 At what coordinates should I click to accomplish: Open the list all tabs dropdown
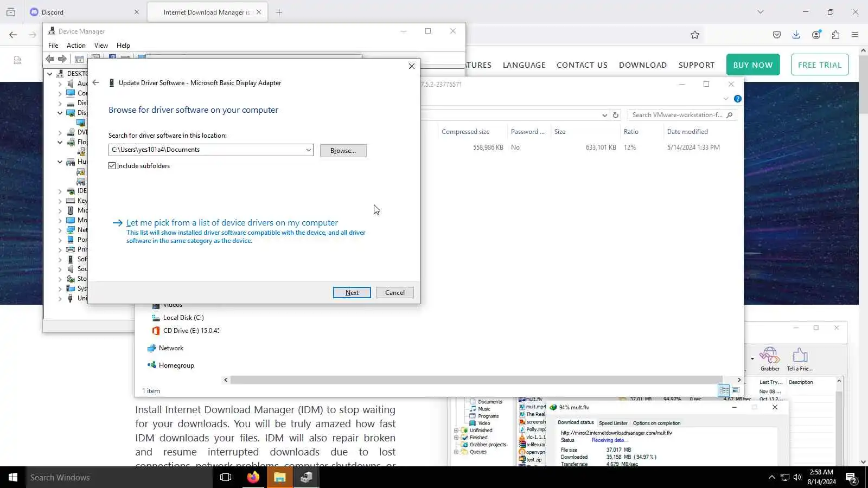coord(761,12)
